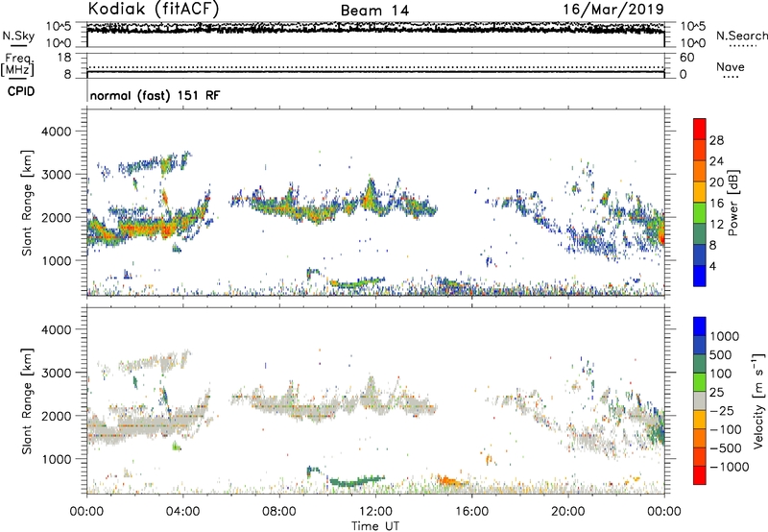Click the "16:00" time tick label

471,512
